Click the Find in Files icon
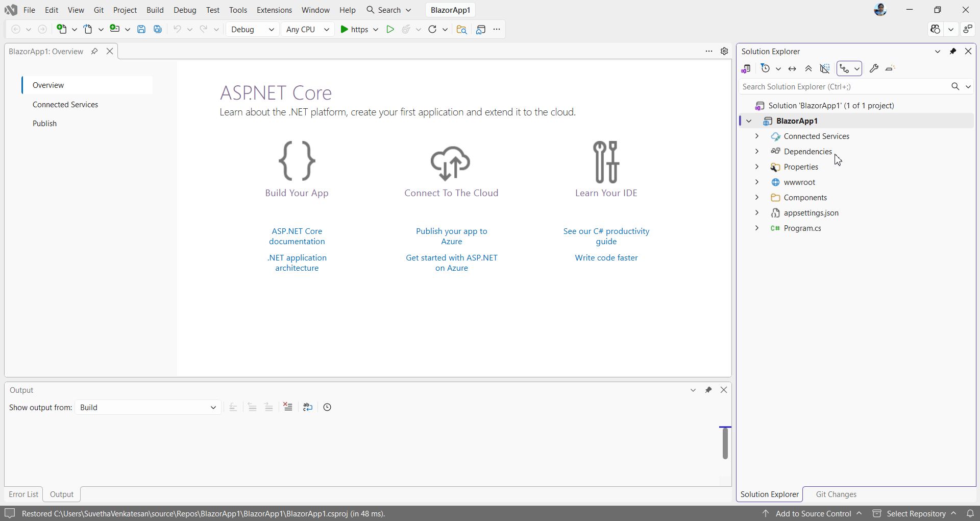 [x=461, y=29]
